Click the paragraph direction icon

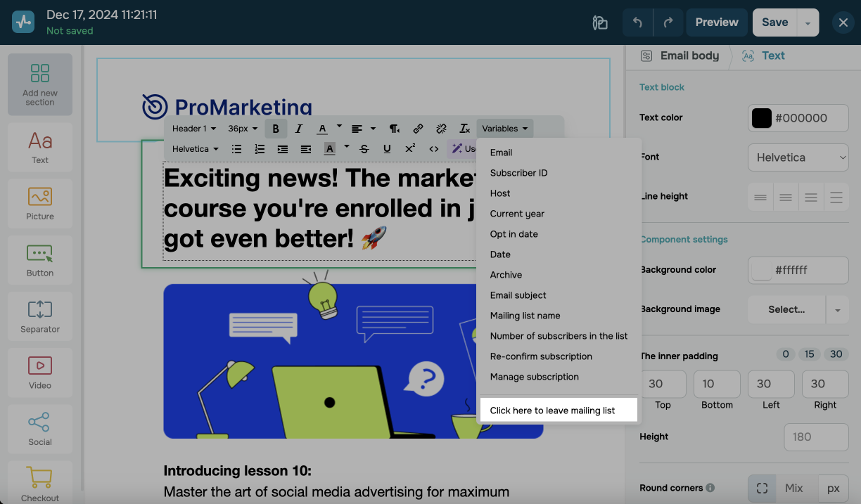click(x=395, y=129)
